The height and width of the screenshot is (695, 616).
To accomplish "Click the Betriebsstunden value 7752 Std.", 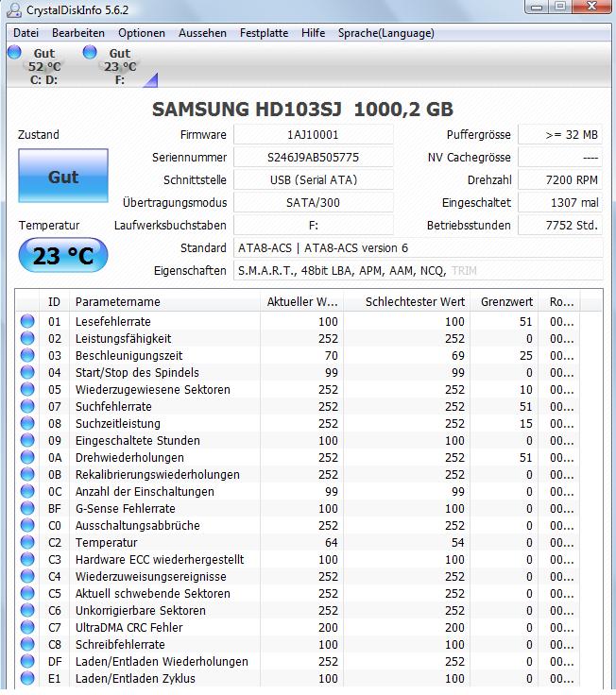I will click(x=560, y=225).
